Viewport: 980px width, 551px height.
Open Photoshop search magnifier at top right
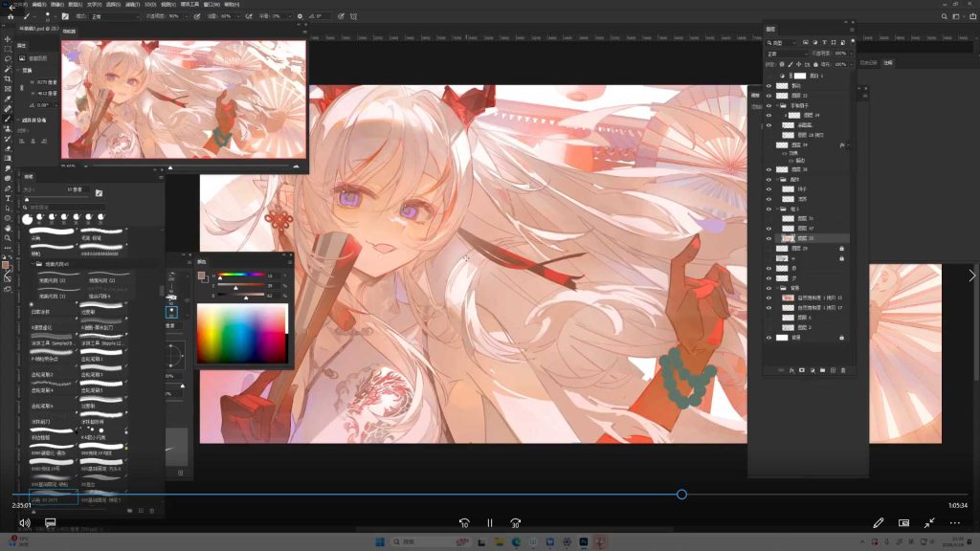coord(944,17)
